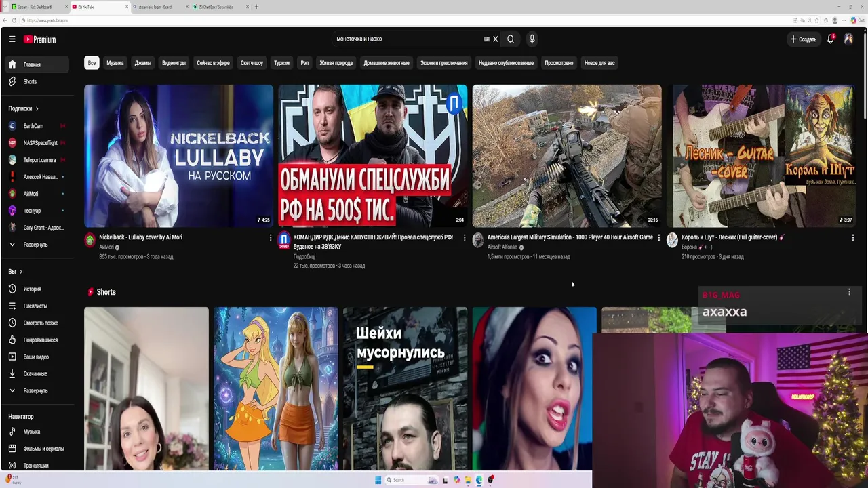
Task: Open a new browser tab
Action: pyautogui.click(x=256, y=7)
